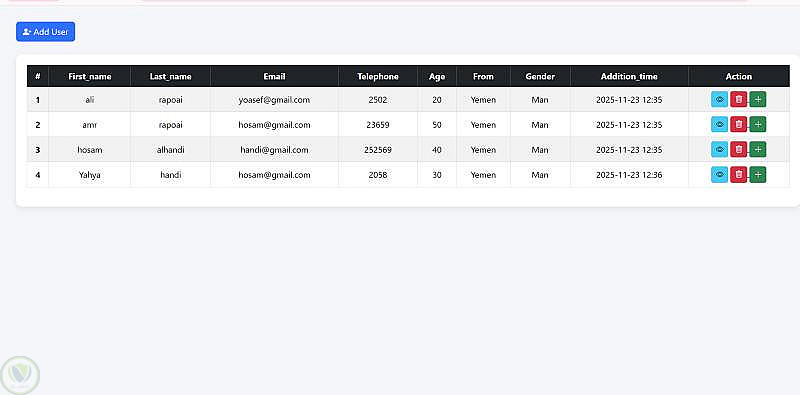Click the first name hosam
Image resolution: width=800 pixels, height=395 pixels.
click(x=90, y=150)
